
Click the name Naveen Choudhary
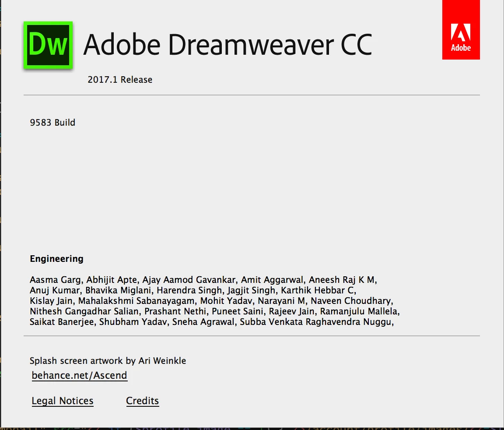tap(351, 301)
